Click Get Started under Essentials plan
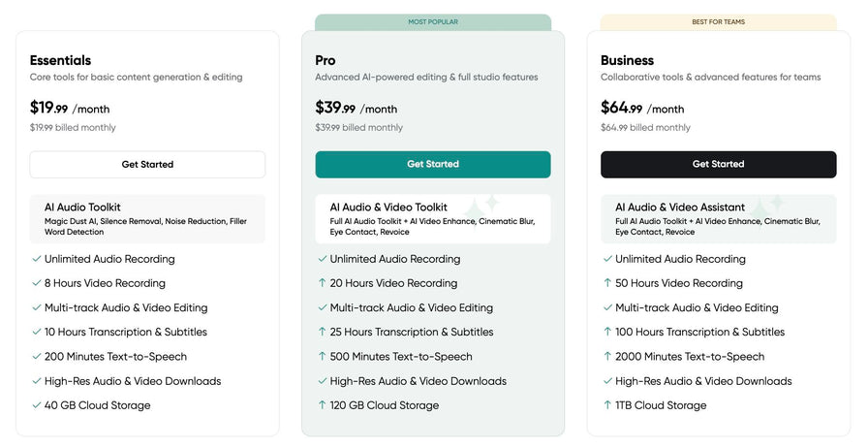Image resolution: width=868 pixels, height=448 pixels. (147, 165)
